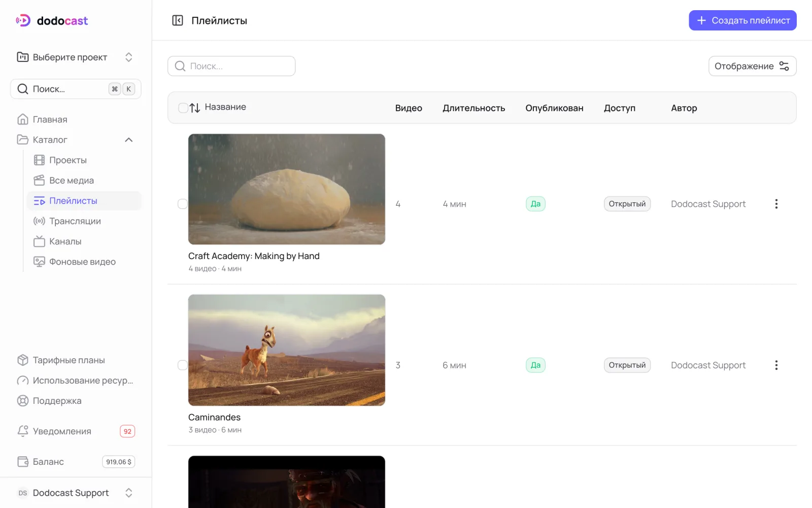Image resolution: width=812 pixels, height=508 pixels.
Task: Check the Craft Academy playlist checkbox
Action: [x=183, y=204]
